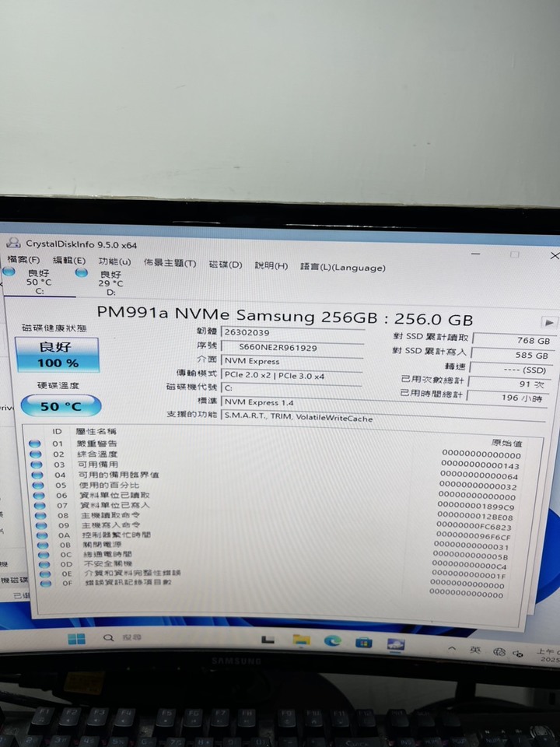Screen dimensions: 560x747
Task: Click the next-disk arrow beside the drive title
Action: [549, 322]
